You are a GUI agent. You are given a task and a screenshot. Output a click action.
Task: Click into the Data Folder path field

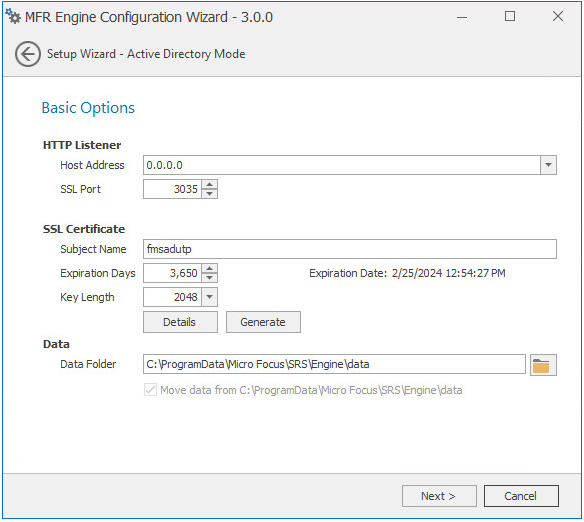tap(334, 364)
